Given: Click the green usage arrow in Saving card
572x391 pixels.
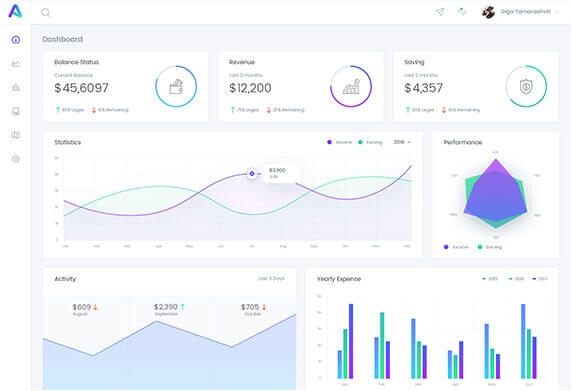Looking at the screenshot, I should [408, 109].
